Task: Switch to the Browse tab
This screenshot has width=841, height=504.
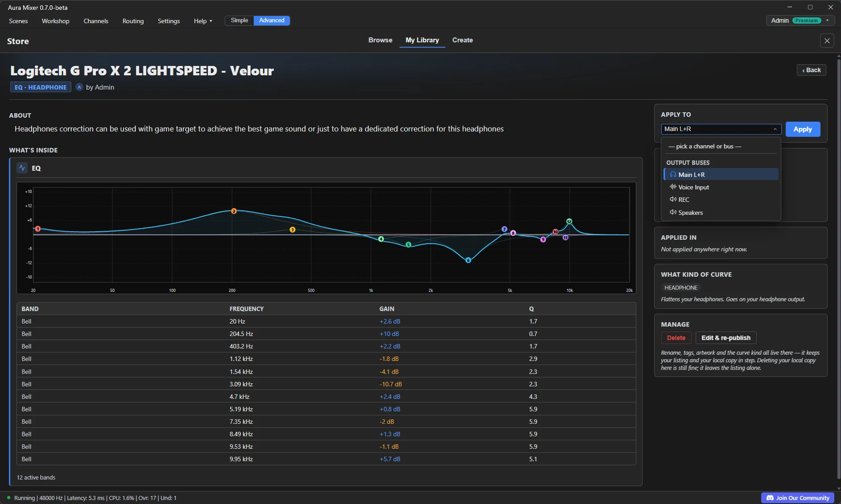Action: (x=380, y=40)
